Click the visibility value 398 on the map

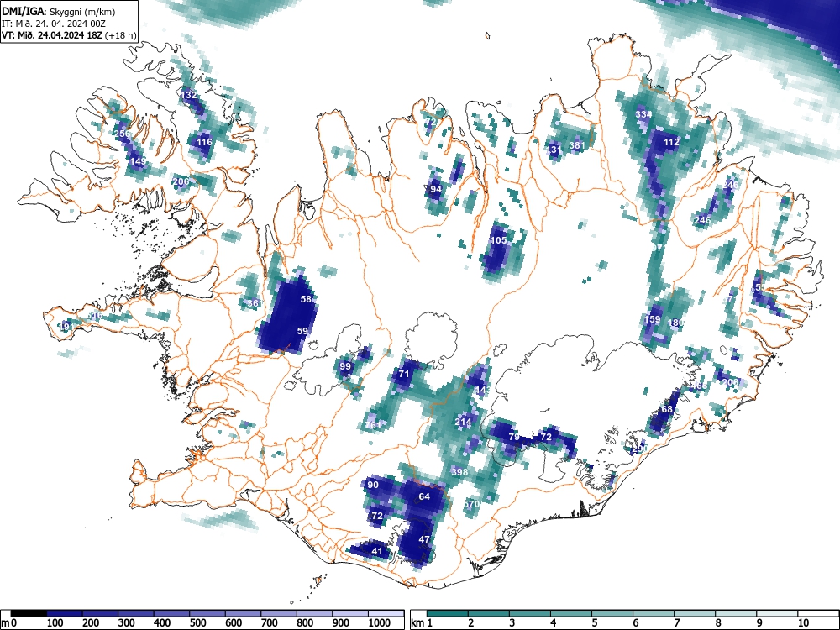coord(459,472)
